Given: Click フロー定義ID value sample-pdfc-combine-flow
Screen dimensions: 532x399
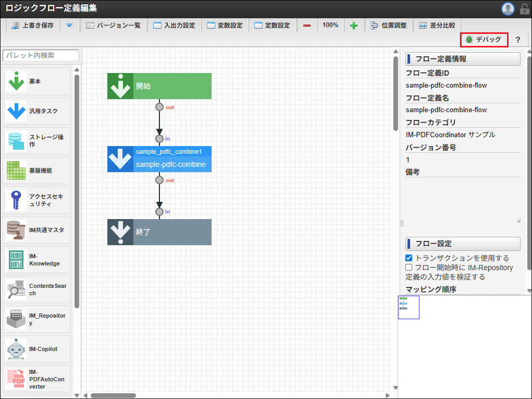Looking at the screenshot, I should (x=446, y=86).
